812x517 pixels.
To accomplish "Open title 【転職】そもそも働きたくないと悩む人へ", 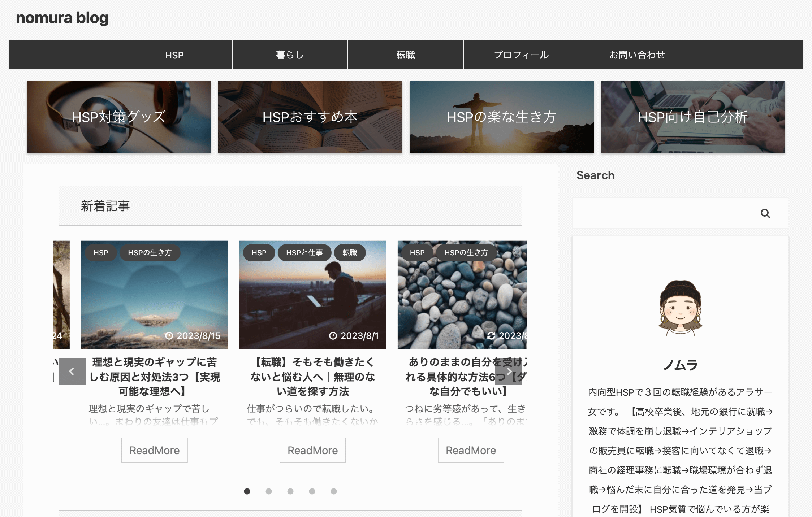I will point(313,377).
